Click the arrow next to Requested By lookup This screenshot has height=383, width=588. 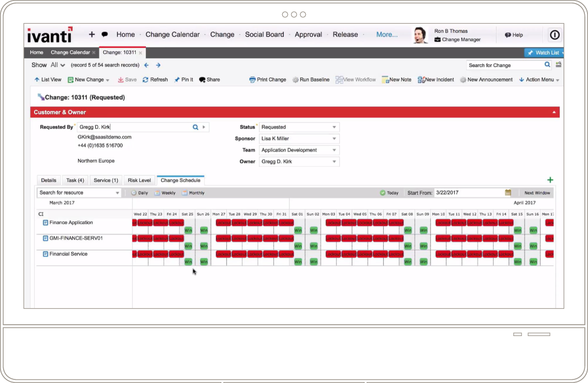click(204, 127)
